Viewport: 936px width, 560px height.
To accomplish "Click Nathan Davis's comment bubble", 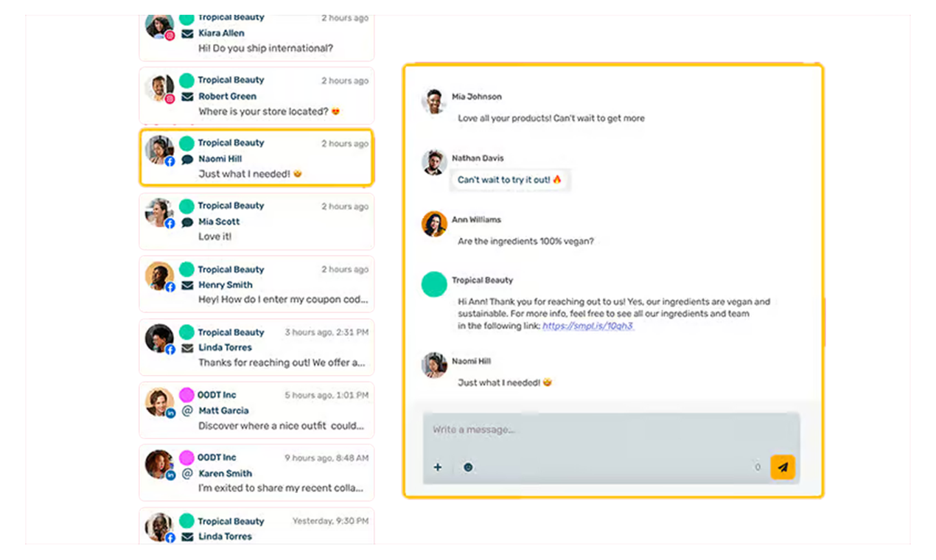I will coord(510,180).
